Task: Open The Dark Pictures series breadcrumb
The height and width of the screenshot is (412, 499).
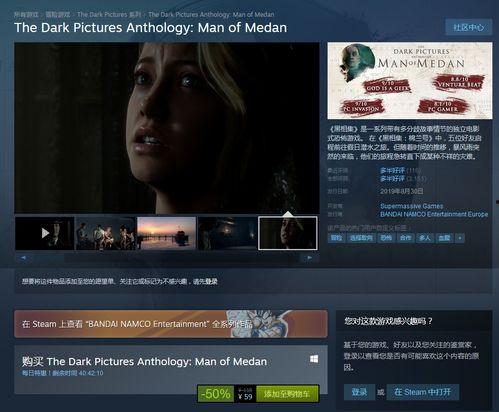Action: [x=109, y=15]
